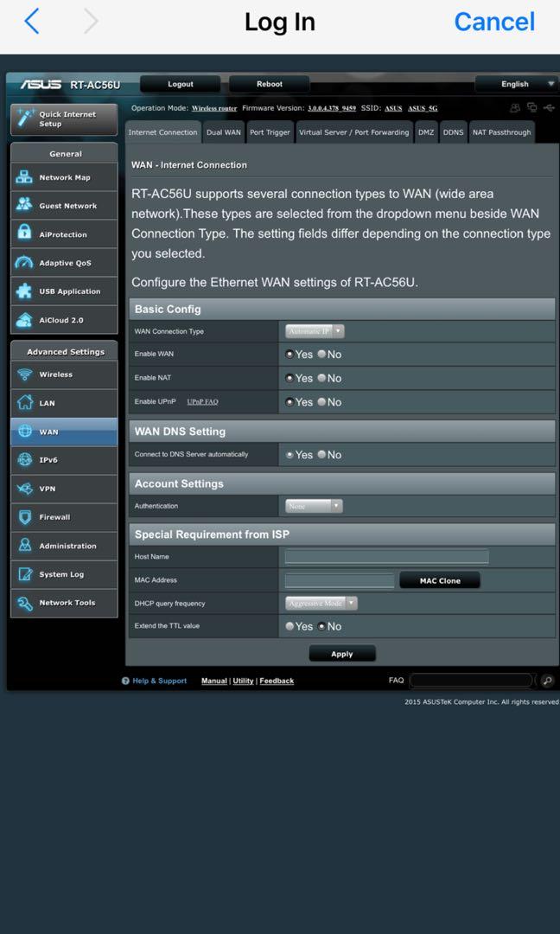
Task: Open Firewall settings
Action: pos(64,518)
